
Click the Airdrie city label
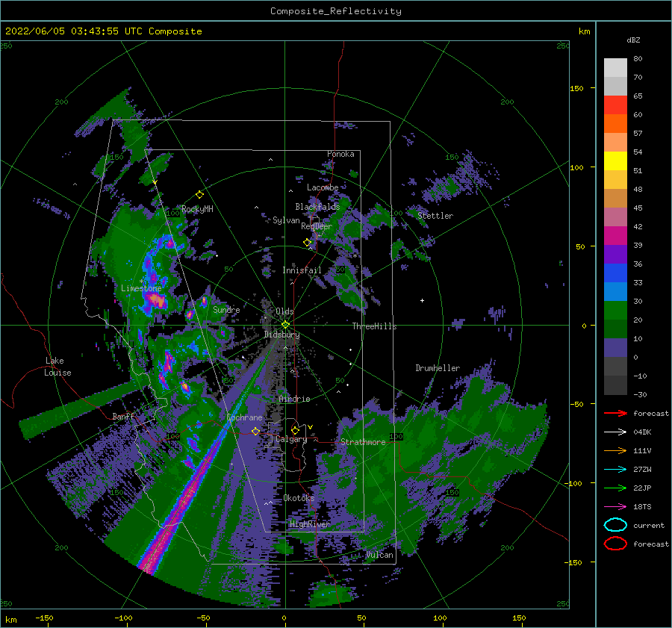click(294, 399)
